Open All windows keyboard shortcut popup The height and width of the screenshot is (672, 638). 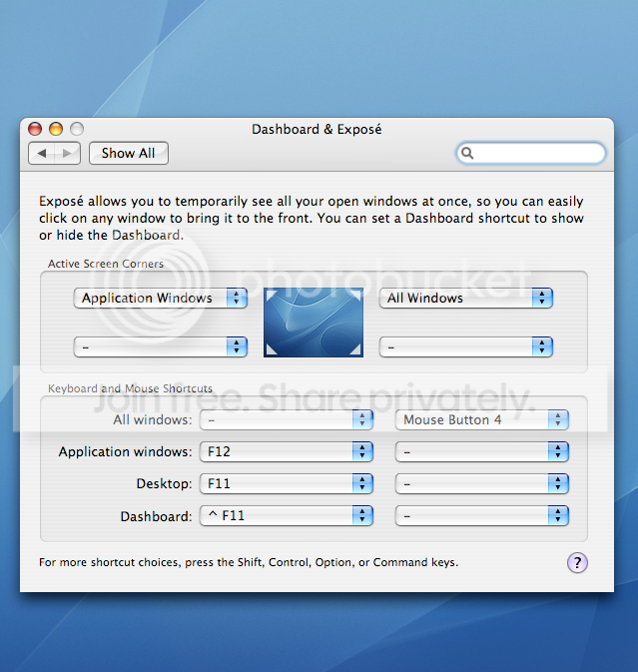[x=287, y=419]
